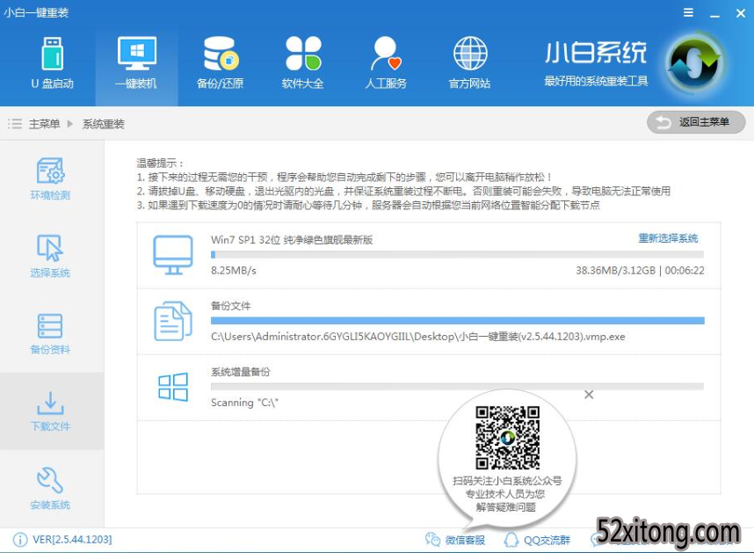
Task: Open the 软件大全 tab
Action: tap(303, 63)
